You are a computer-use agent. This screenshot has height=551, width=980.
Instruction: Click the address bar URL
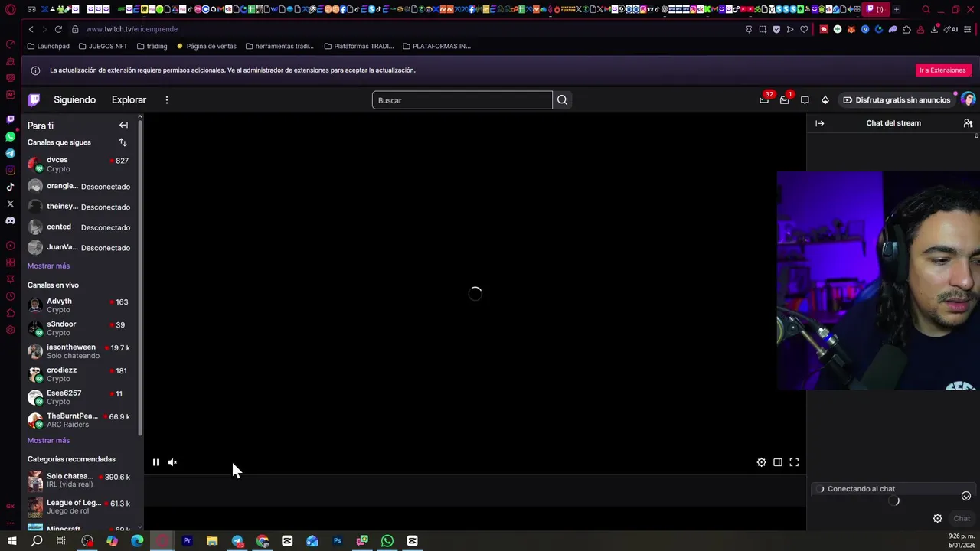coord(132,29)
